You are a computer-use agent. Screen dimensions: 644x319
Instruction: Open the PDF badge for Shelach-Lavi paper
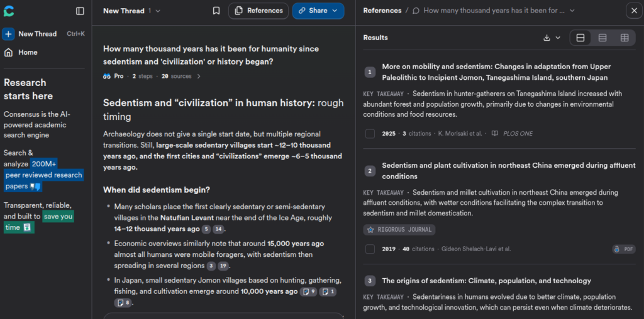(x=624, y=249)
